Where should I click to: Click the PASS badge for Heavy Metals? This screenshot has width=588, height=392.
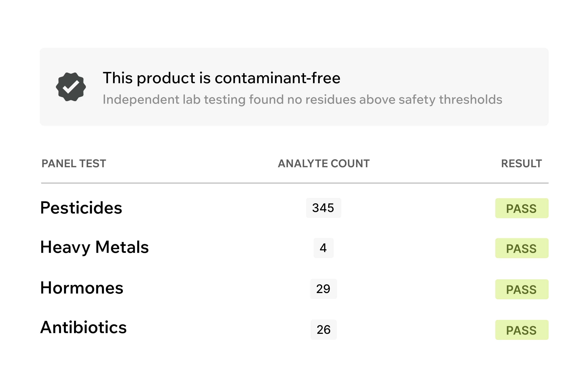point(522,248)
